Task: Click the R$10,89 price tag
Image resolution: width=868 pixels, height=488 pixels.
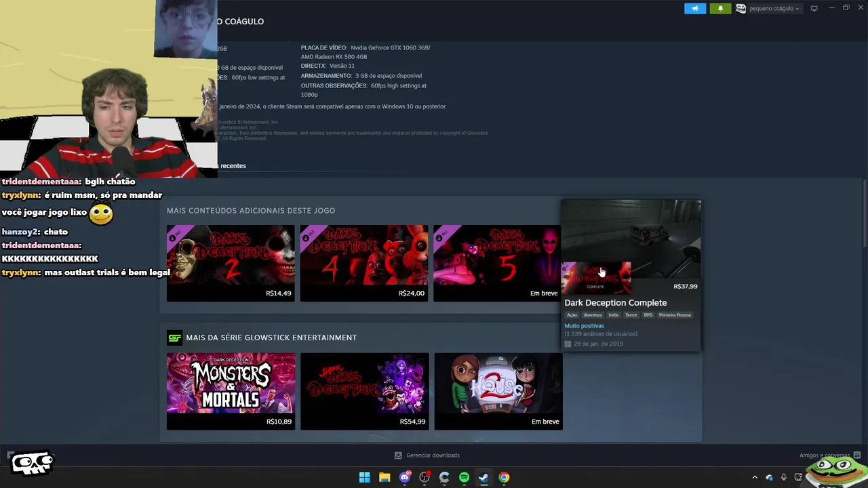Action: pyautogui.click(x=279, y=422)
